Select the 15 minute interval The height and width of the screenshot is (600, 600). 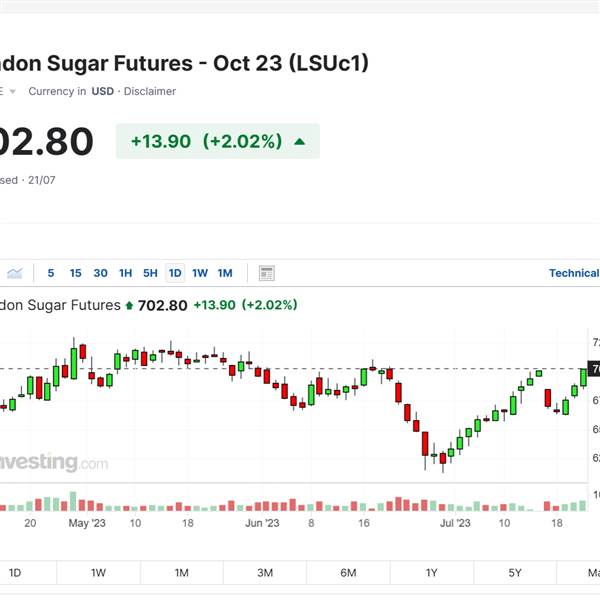(75, 273)
